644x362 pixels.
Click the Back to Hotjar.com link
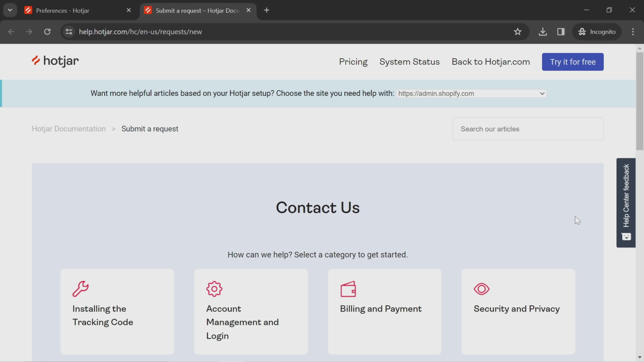(491, 62)
